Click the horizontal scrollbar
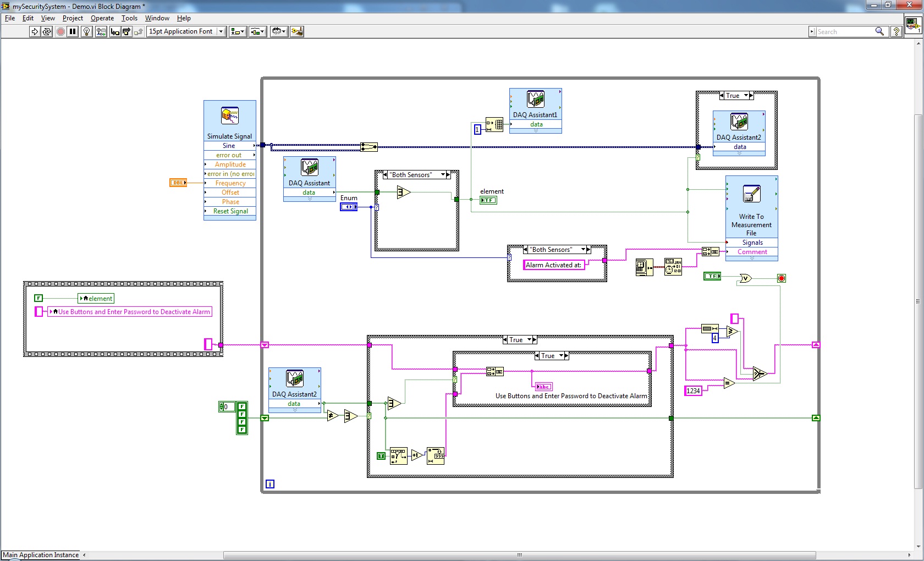This screenshot has width=924, height=561. click(519, 555)
